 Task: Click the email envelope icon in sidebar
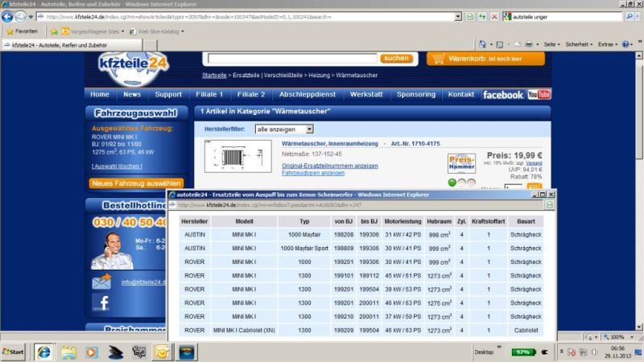point(101,282)
